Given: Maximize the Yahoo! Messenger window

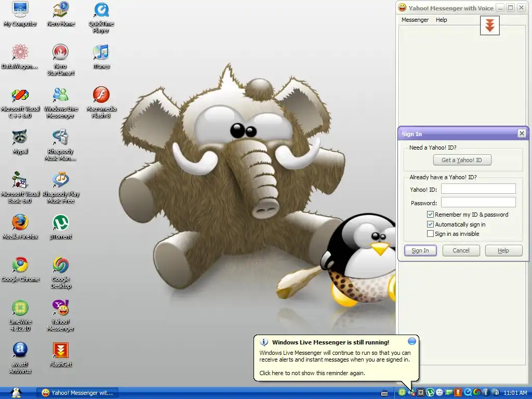Looking at the screenshot, I should (511, 8).
